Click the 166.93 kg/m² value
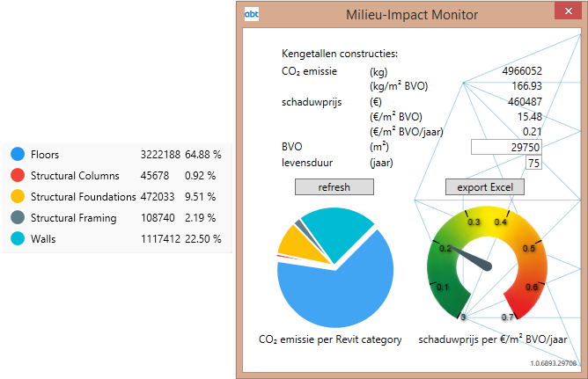 [x=527, y=86]
